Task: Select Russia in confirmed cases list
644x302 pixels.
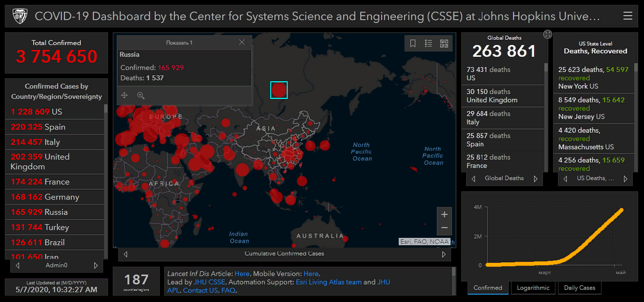Action: (55, 212)
